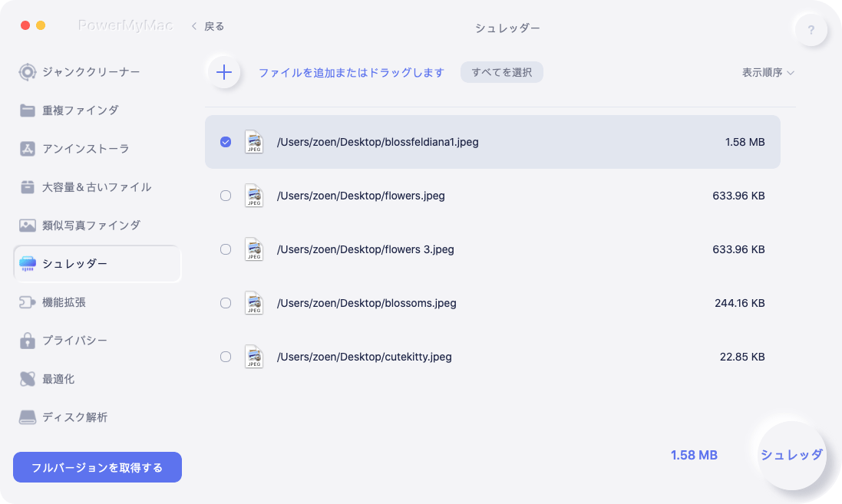Select the /Users/zoen/Desktop/flowers 3.jpeg path
The width and height of the screenshot is (842, 504).
[365, 249]
